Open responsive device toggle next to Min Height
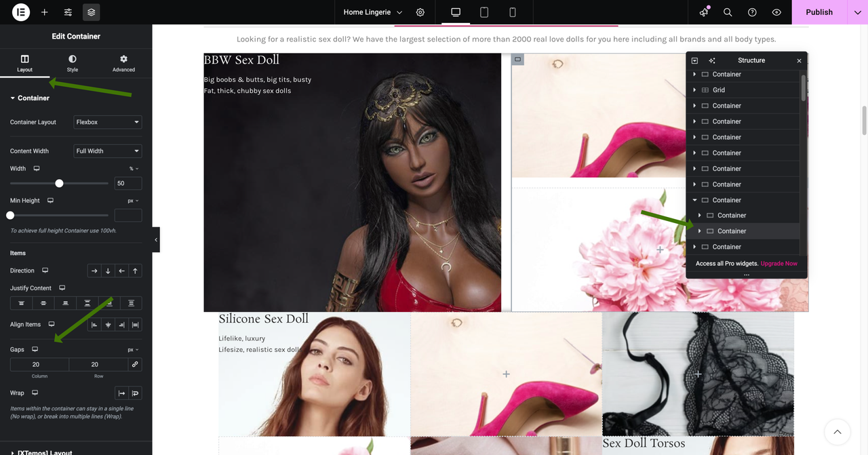Image resolution: width=868 pixels, height=455 pixels. coord(50,201)
